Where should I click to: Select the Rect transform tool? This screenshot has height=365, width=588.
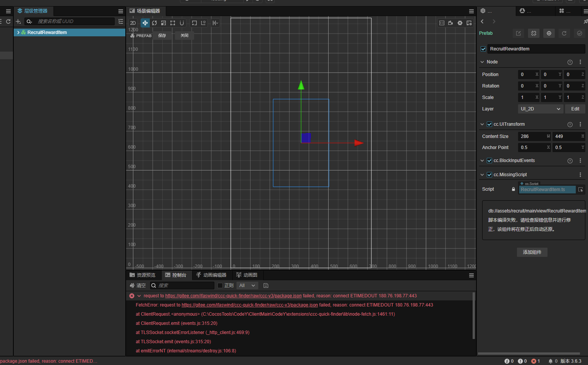click(x=173, y=23)
